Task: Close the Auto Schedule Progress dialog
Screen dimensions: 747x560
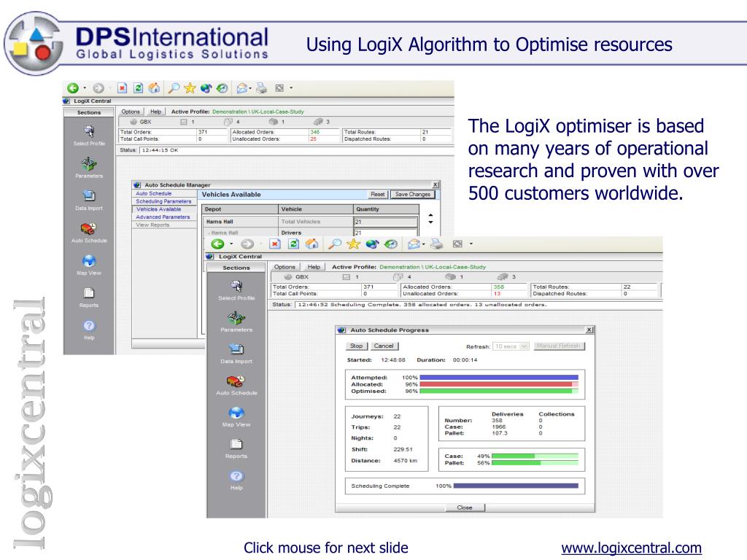Action: [589, 330]
